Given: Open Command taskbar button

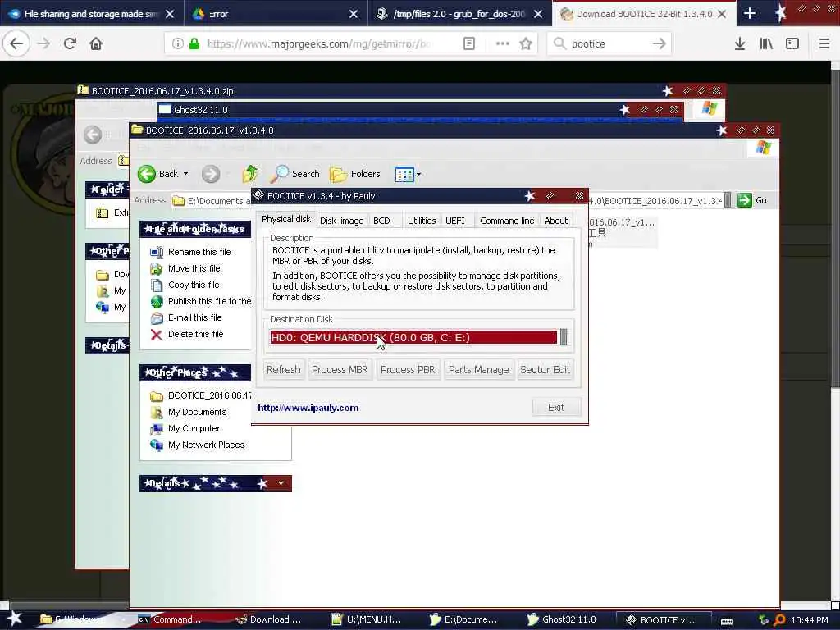Looking at the screenshot, I should 171,619.
